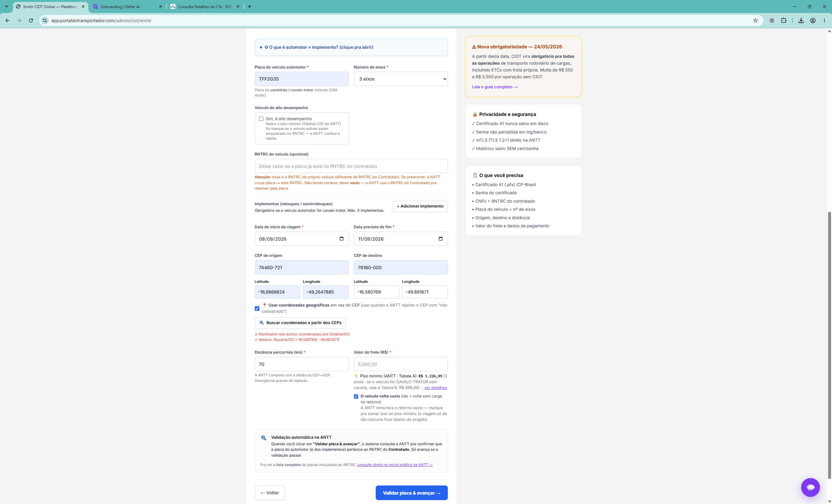832x504 pixels.
Task: Go back with browser back arrow
Action: point(7,20)
